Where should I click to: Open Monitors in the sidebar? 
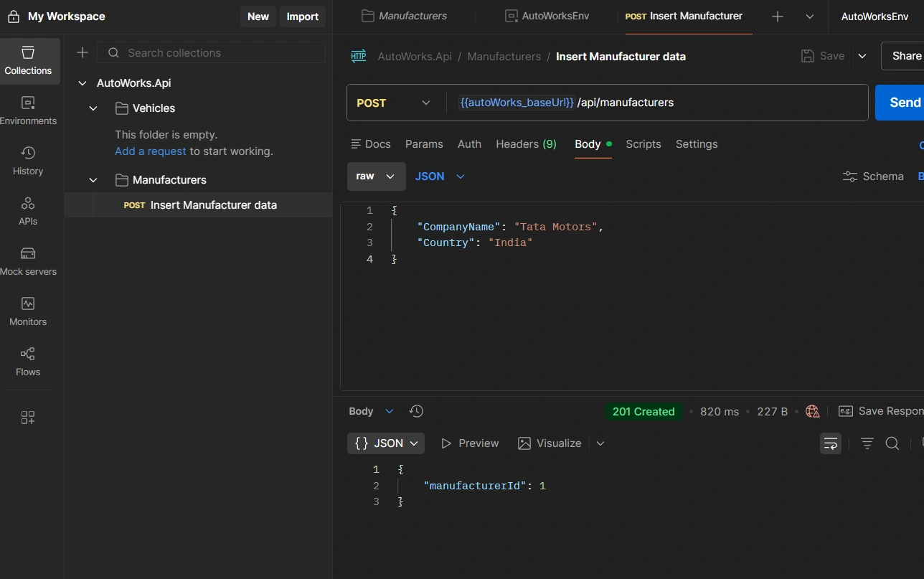(x=28, y=312)
